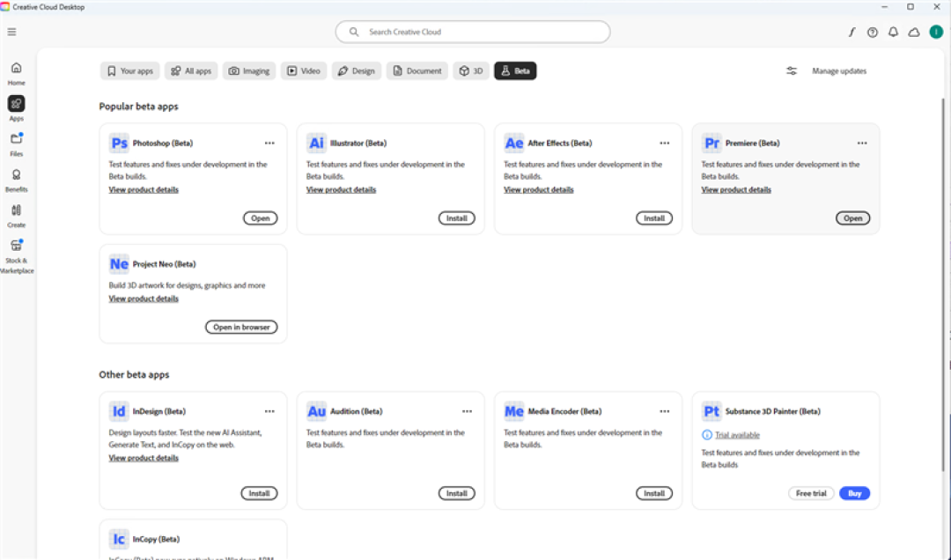Open more options for Media Encoder (Beta)
Screen dimensions: 951x560
[665, 411]
